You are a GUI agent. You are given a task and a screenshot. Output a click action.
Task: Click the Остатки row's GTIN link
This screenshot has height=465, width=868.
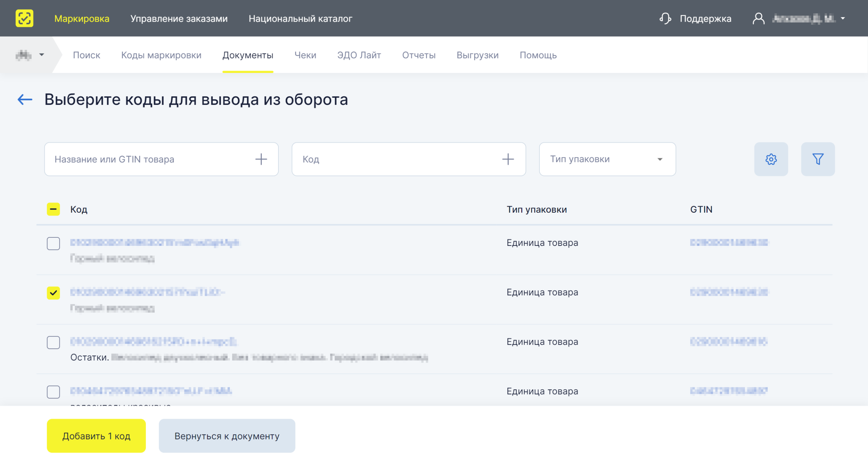click(729, 342)
